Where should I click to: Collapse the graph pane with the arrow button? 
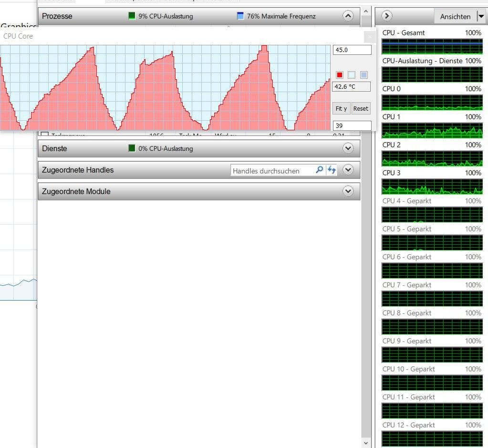point(387,16)
